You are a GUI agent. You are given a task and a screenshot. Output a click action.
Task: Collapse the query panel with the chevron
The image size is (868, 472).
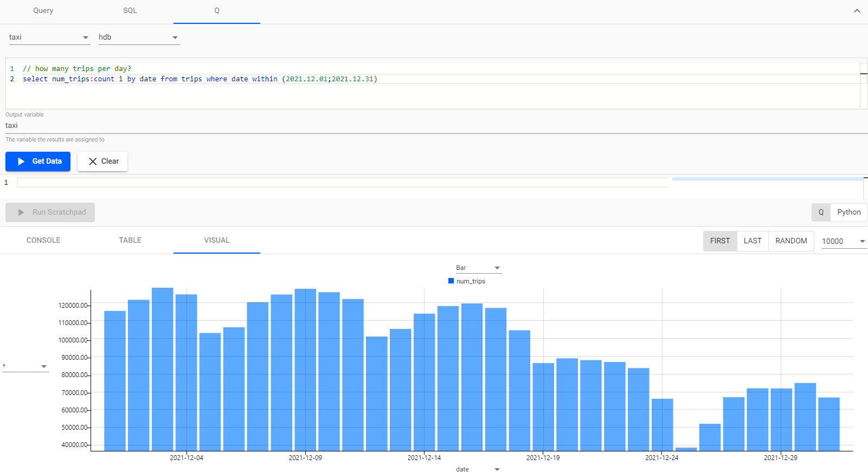click(x=857, y=11)
